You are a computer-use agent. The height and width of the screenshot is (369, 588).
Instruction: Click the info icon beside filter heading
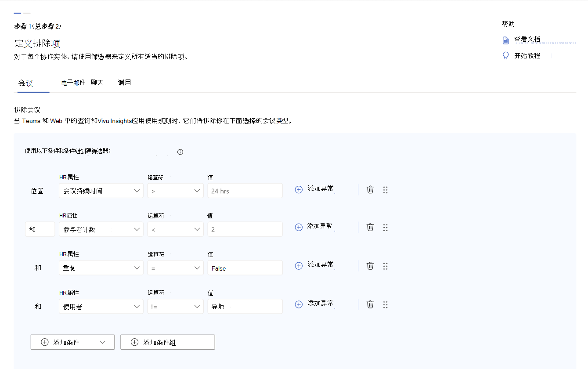[x=180, y=152]
